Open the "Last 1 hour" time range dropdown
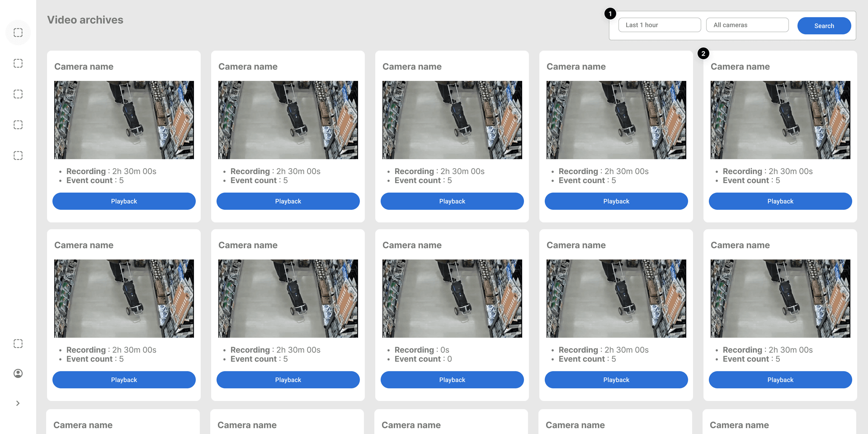The height and width of the screenshot is (434, 868). (660, 25)
